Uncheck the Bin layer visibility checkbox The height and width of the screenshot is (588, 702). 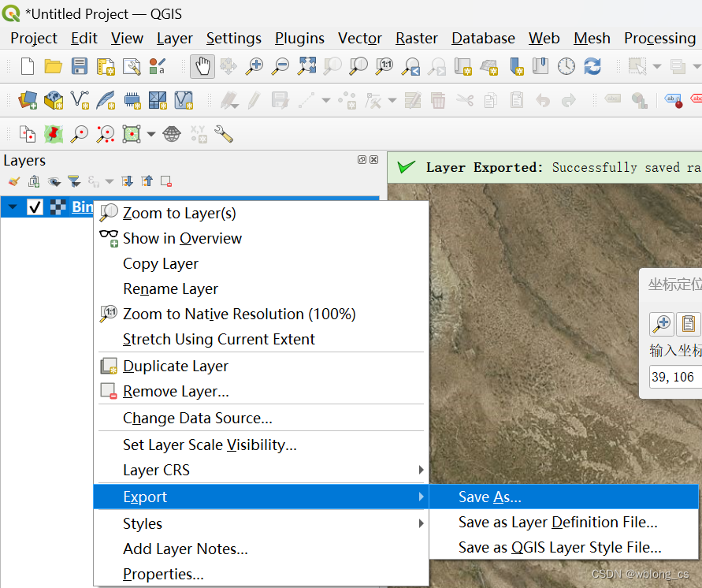(x=35, y=207)
